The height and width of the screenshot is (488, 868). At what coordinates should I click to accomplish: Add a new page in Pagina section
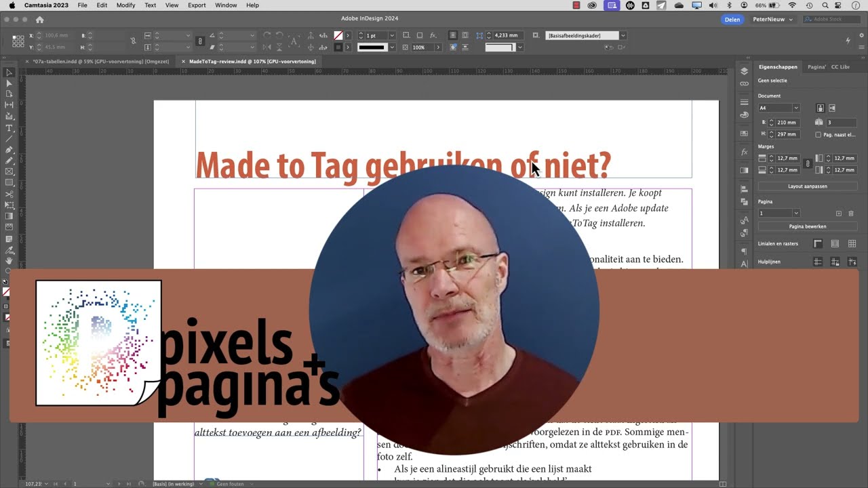pos(838,213)
